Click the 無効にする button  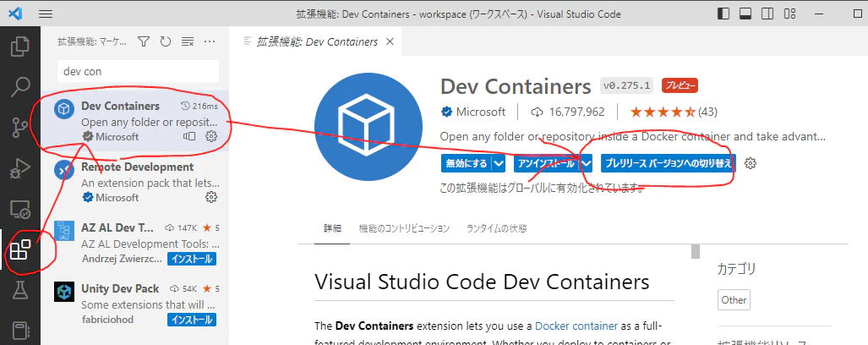point(467,163)
